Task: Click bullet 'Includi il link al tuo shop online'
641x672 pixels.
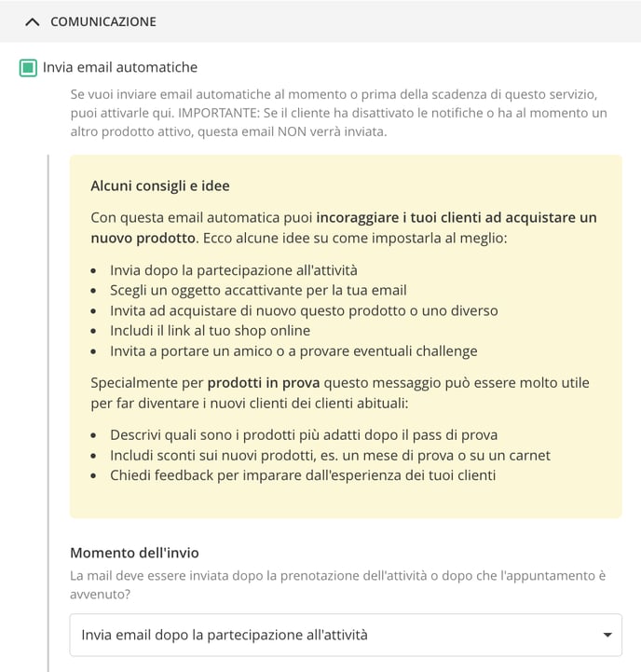Action: pos(210,331)
